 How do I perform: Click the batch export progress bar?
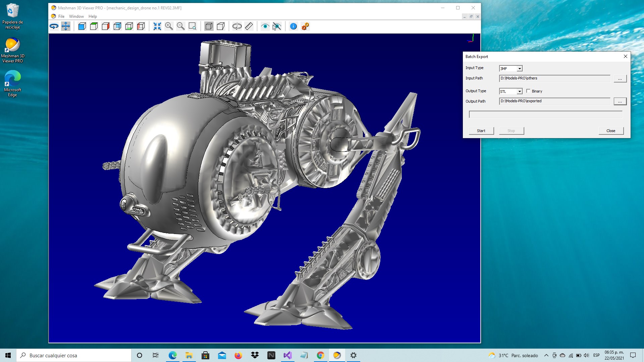point(545,115)
